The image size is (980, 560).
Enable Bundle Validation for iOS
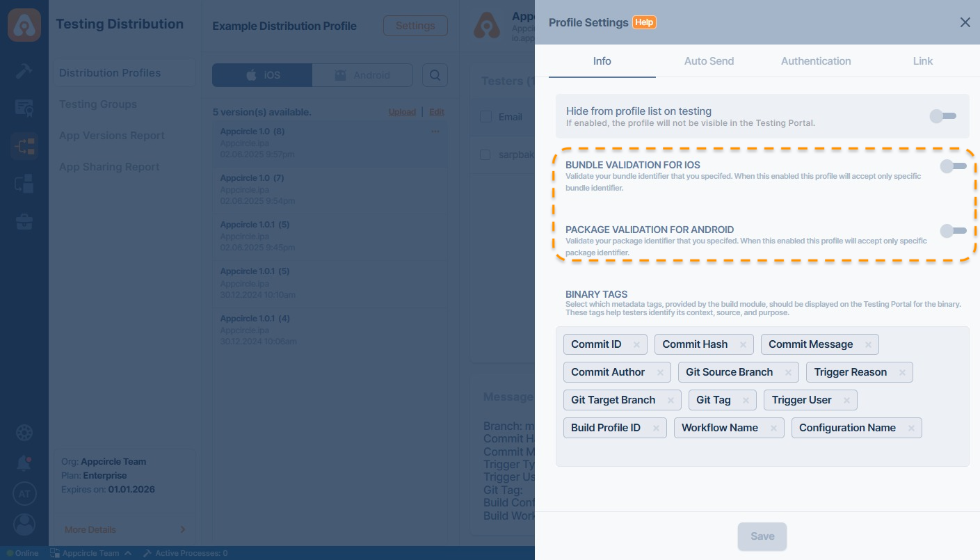953,166
